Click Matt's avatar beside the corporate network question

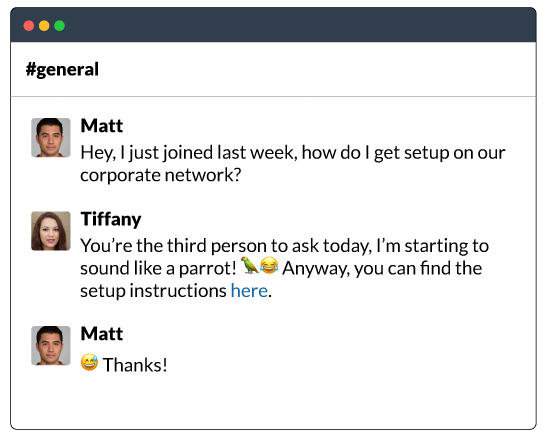51,137
